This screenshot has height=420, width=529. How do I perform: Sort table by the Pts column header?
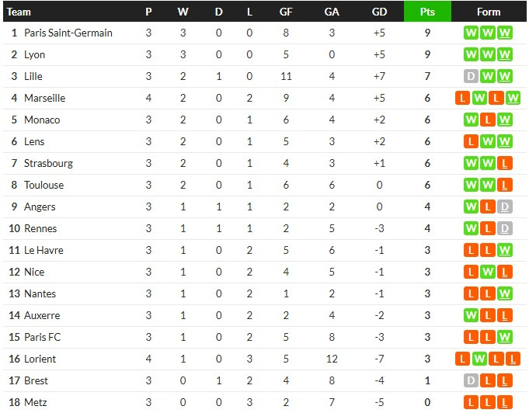tap(427, 12)
